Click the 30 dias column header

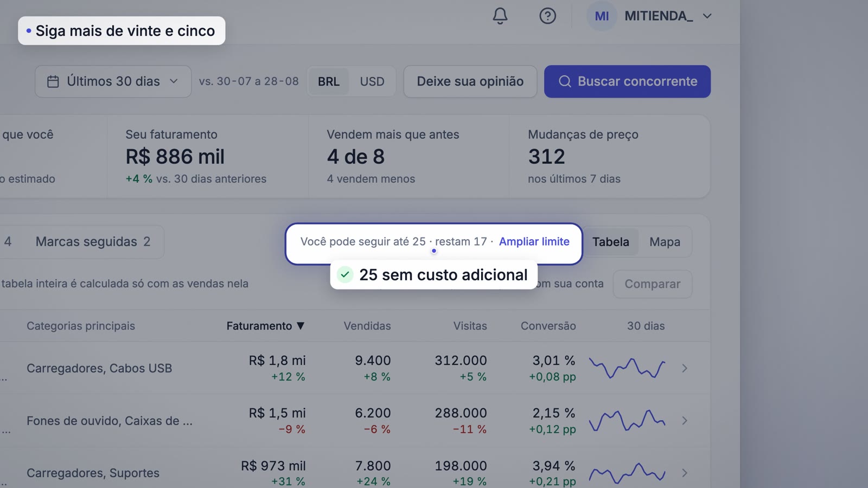(646, 326)
